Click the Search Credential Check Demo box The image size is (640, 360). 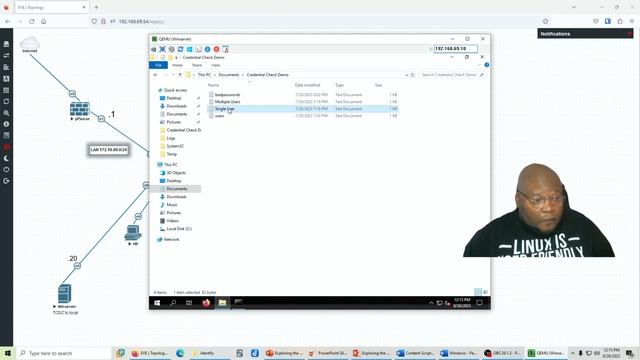coord(452,75)
